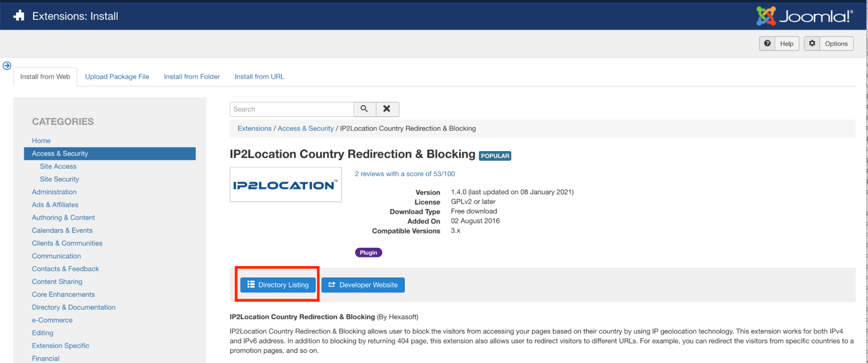Click the Options gear icon
This screenshot has height=363, width=868.
click(812, 43)
